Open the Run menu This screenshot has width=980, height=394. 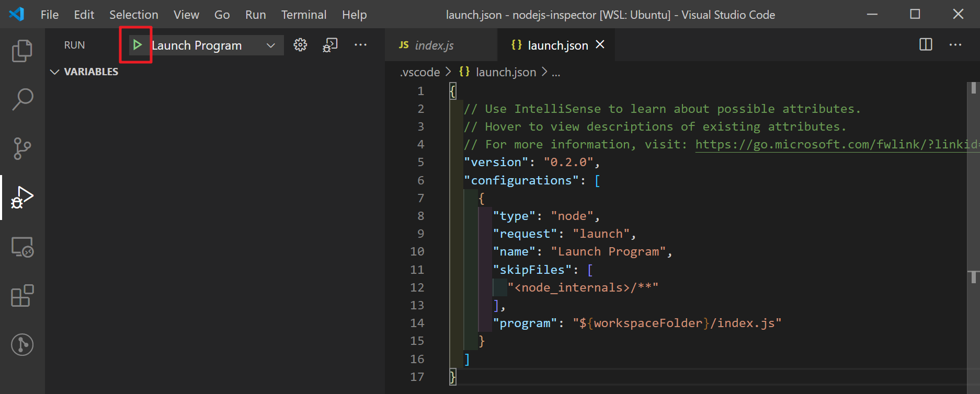[x=256, y=15]
